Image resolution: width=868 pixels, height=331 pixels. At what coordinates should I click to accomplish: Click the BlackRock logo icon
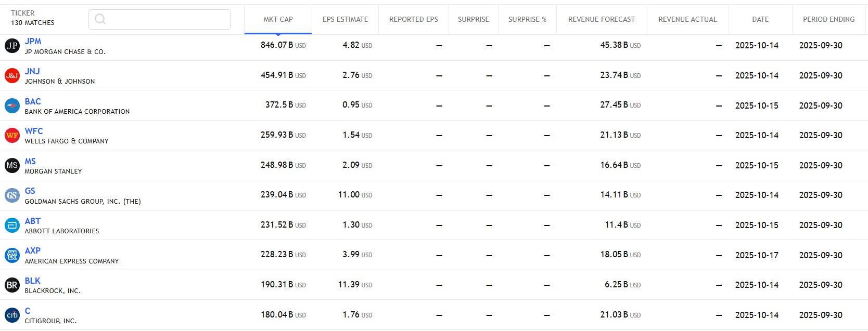click(x=12, y=285)
